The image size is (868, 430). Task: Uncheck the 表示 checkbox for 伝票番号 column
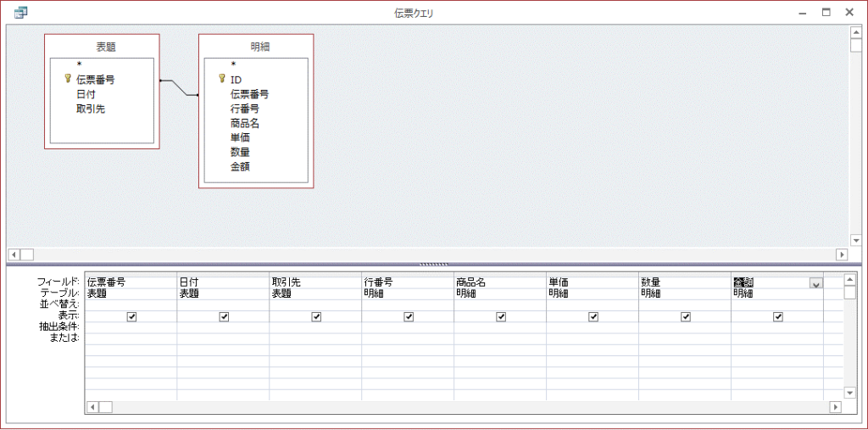tap(131, 316)
